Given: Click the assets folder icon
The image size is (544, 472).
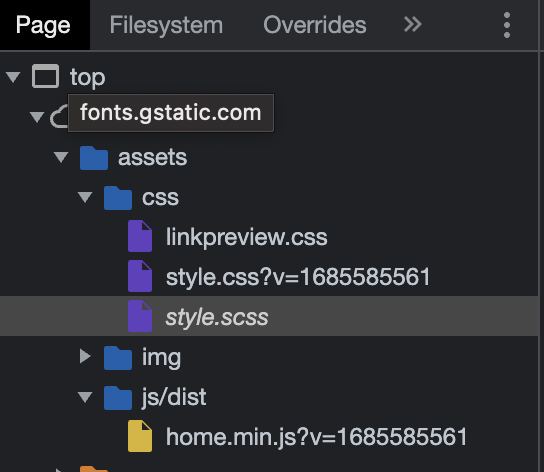Looking at the screenshot, I should (94, 158).
